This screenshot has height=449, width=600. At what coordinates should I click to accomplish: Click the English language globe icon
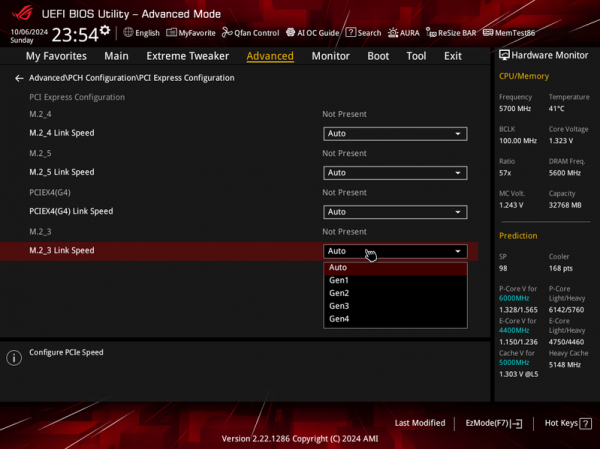(128, 33)
